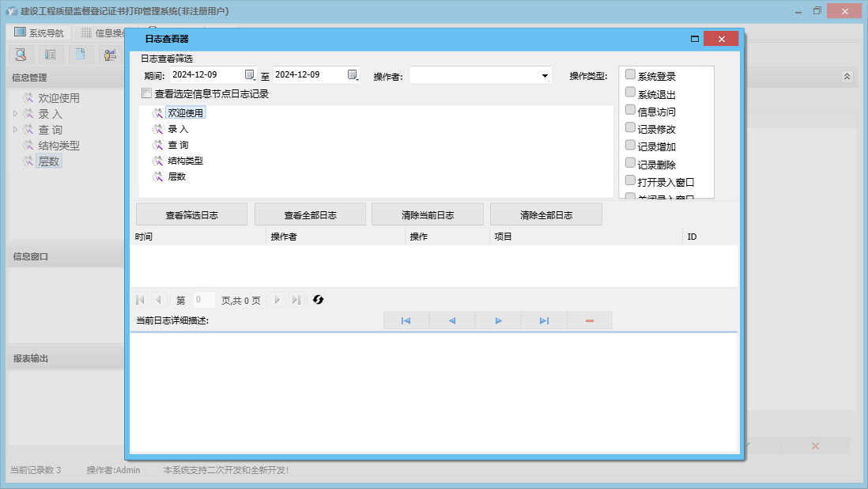Select 层数 in main sidebar tree
868x489 pixels.
click(49, 161)
